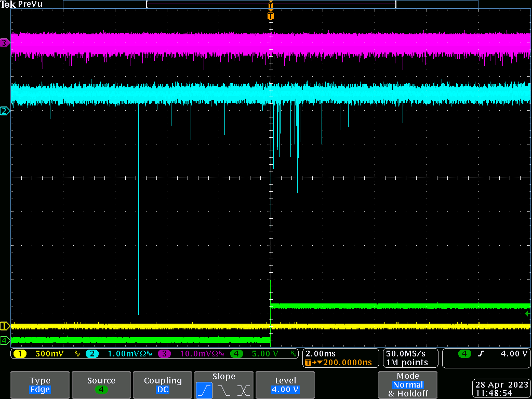Open the trigger Type Edge menu
The width and height of the screenshot is (532, 399).
click(40, 385)
